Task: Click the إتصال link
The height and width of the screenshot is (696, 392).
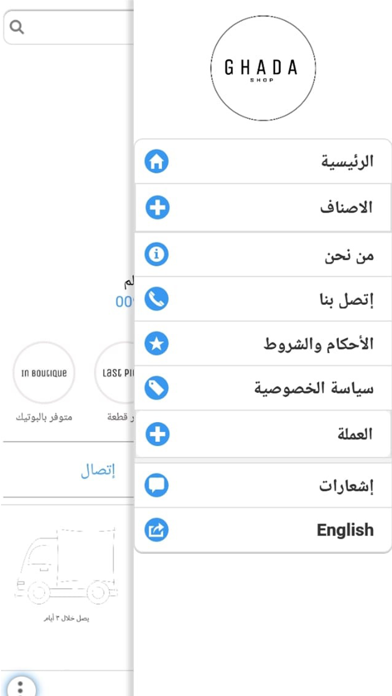Action: point(98,471)
